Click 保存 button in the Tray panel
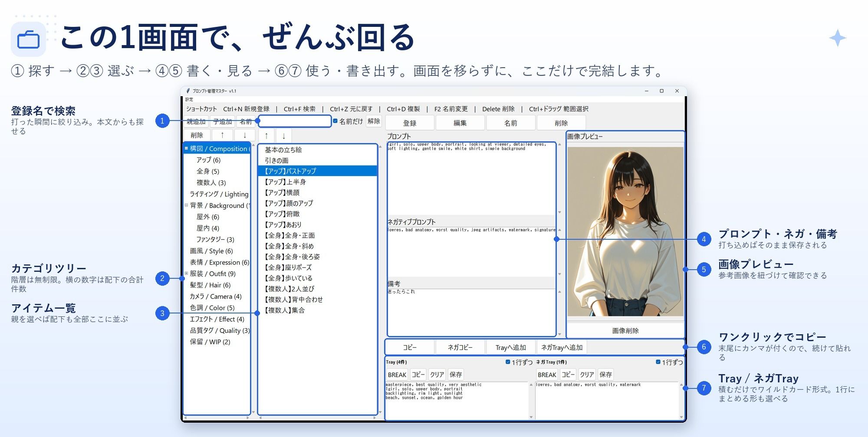The height and width of the screenshot is (437, 868). click(x=456, y=375)
